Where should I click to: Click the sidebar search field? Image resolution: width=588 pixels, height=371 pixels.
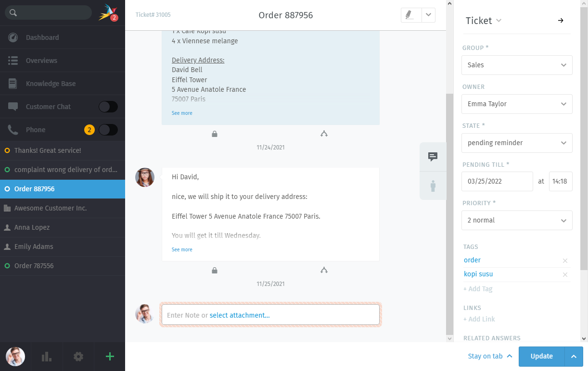click(48, 12)
